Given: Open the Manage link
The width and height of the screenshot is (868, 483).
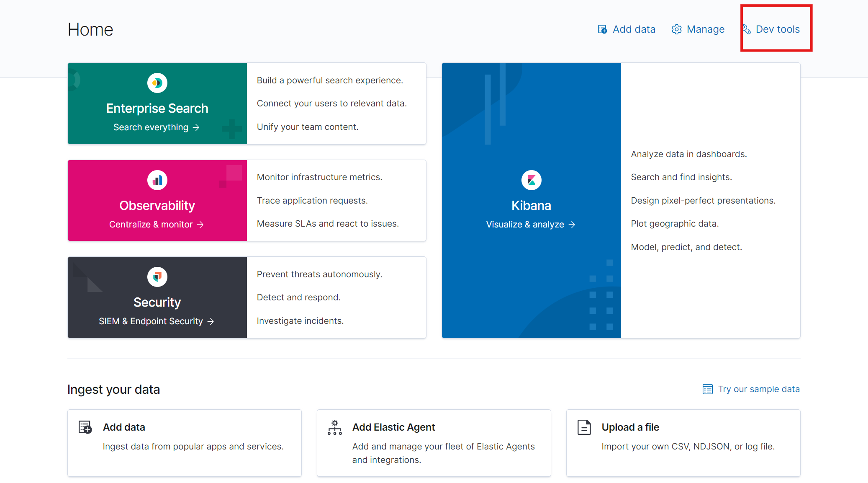Looking at the screenshot, I should click(x=706, y=29).
